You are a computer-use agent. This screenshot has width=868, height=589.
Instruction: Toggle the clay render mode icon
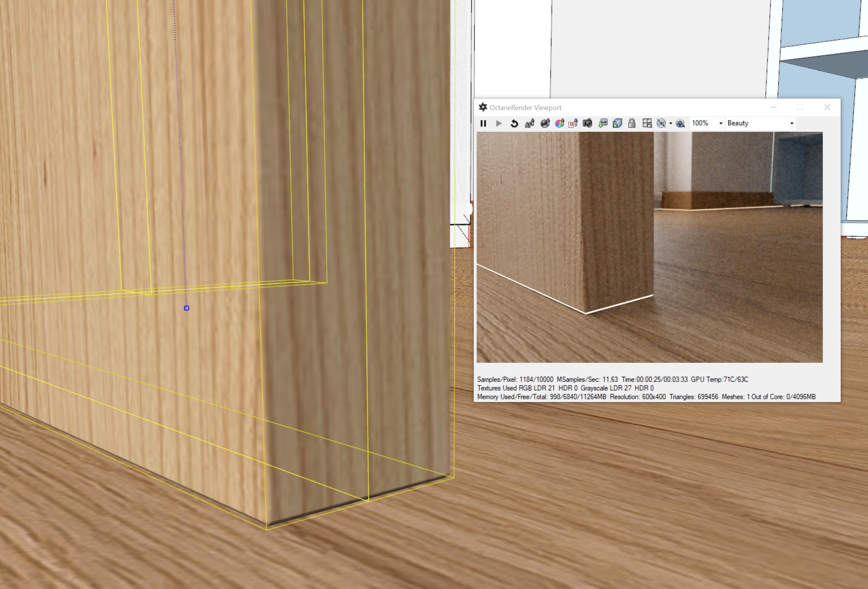tap(661, 123)
